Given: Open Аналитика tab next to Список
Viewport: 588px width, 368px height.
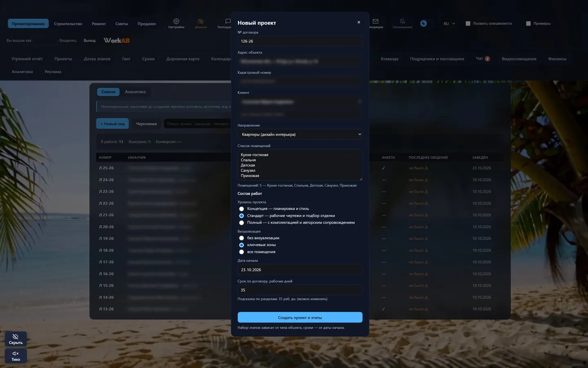Looking at the screenshot, I should [x=135, y=92].
